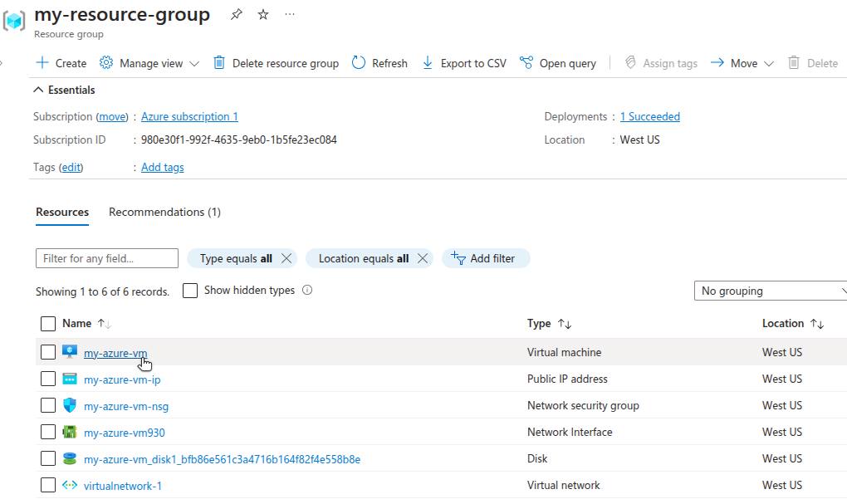Open the my-azure-vm-ip resource link
The image size is (847, 504).
coord(122,379)
